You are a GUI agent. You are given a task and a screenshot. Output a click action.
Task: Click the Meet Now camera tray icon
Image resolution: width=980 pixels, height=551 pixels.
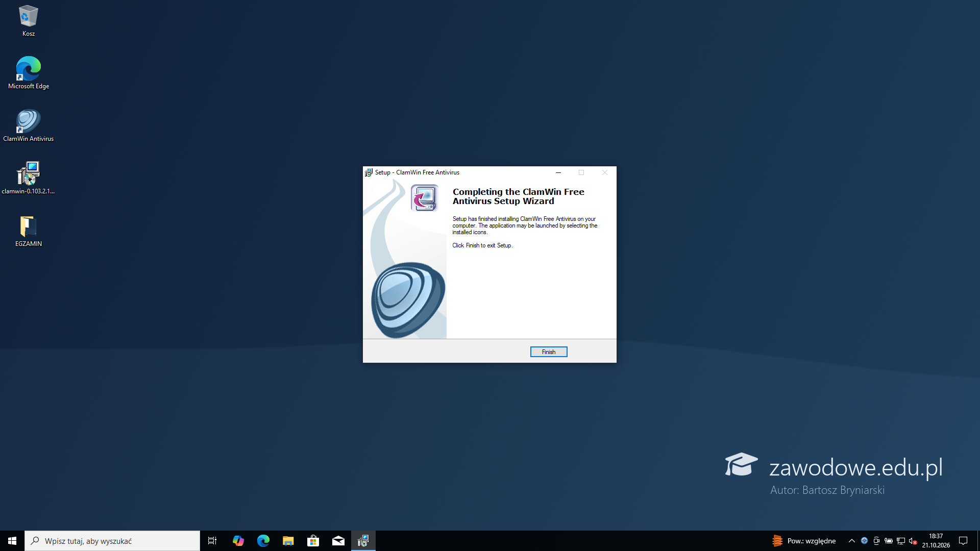[876, 541]
